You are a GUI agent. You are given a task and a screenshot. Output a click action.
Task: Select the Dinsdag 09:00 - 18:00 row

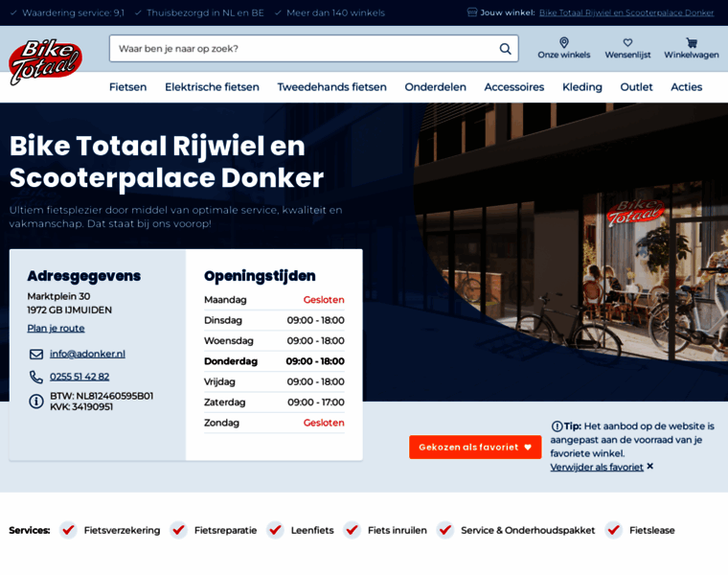click(x=274, y=320)
